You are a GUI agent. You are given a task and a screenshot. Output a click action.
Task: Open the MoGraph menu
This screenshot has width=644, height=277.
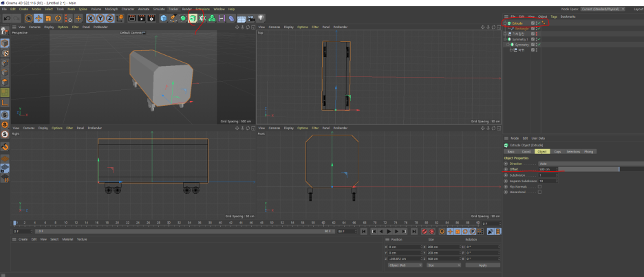point(111,9)
